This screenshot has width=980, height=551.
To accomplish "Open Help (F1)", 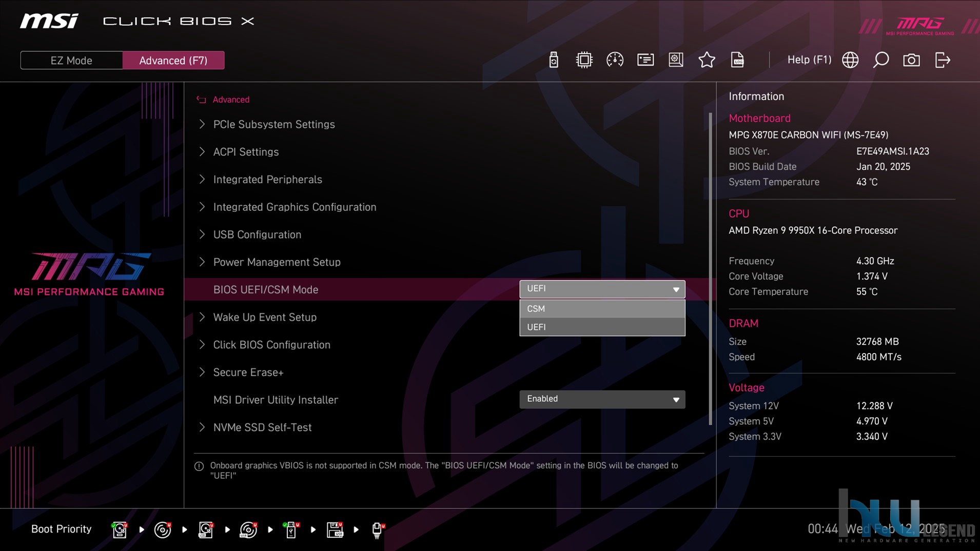I will tap(809, 60).
